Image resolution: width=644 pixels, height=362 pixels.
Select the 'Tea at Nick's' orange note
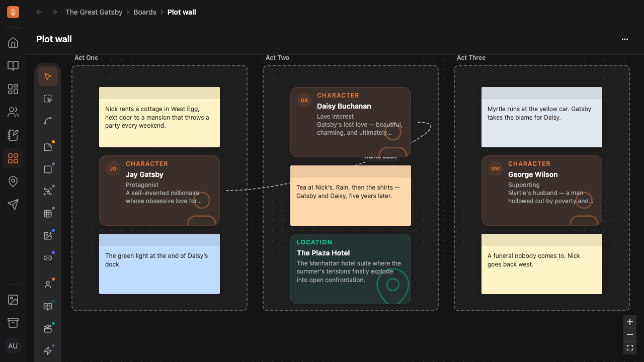tap(351, 196)
